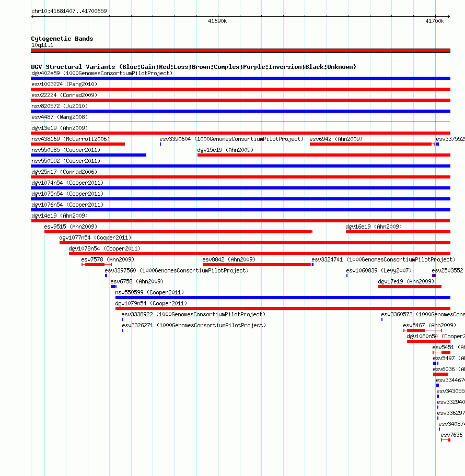Click the red esv6942 loss bar
The image size is (465, 476).
pyautogui.click(x=372, y=144)
